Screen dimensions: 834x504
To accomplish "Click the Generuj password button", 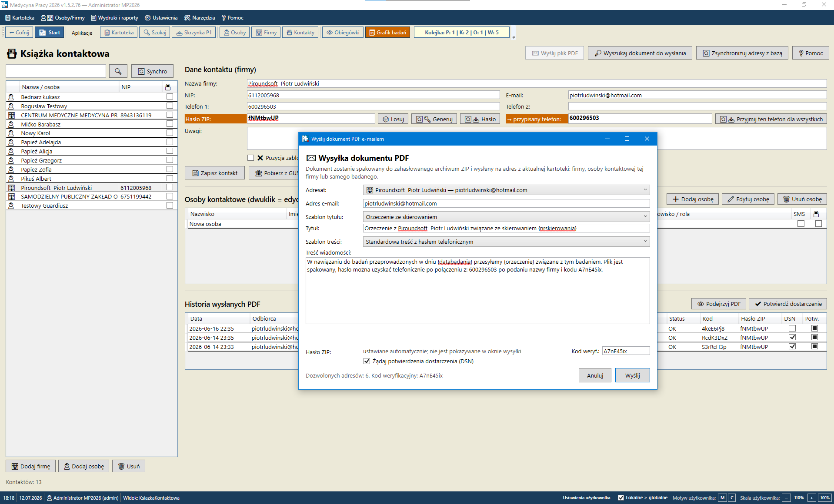I will coord(434,119).
